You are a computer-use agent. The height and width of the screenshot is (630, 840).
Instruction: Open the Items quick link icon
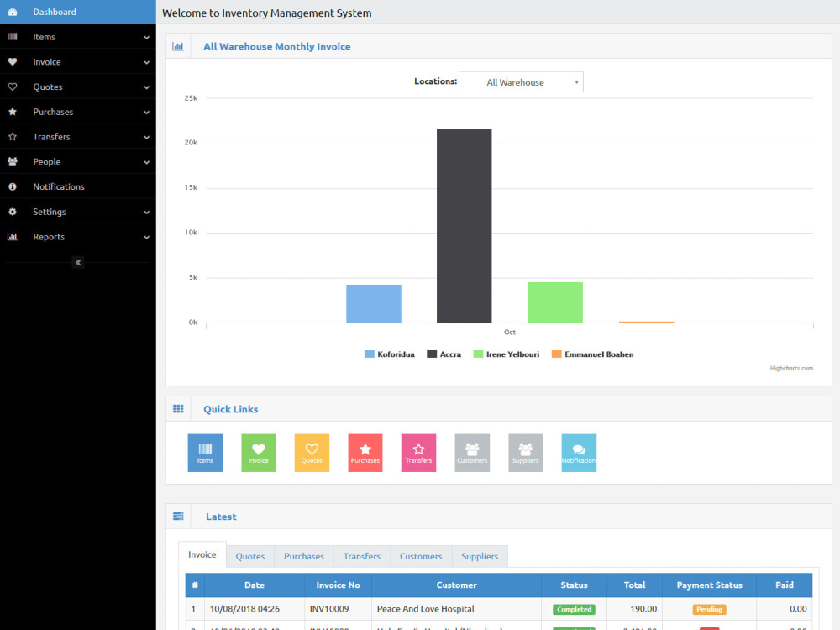(205, 452)
